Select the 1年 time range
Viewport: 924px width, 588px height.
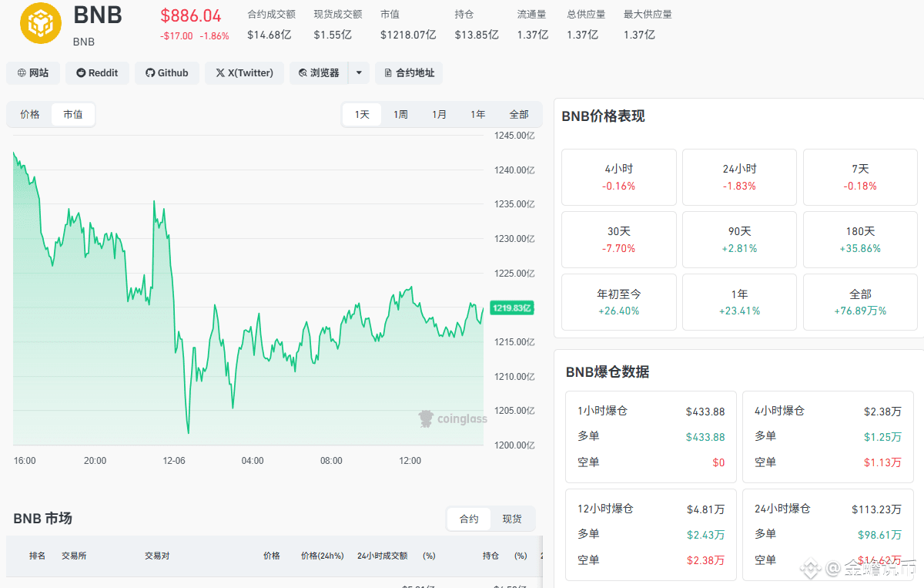click(478, 115)
